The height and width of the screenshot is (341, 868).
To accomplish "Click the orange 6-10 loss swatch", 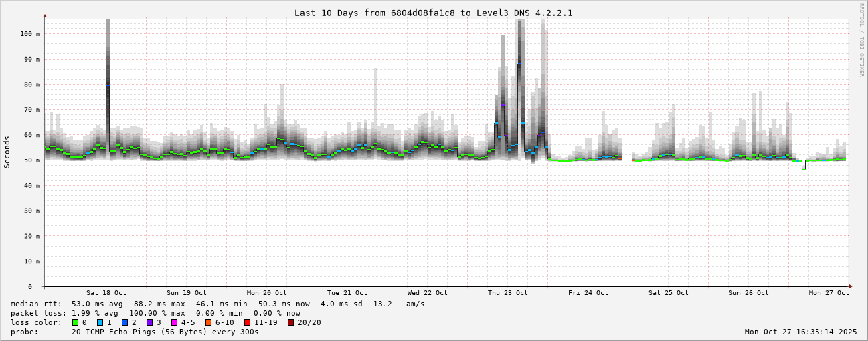I will click(208, 322).
